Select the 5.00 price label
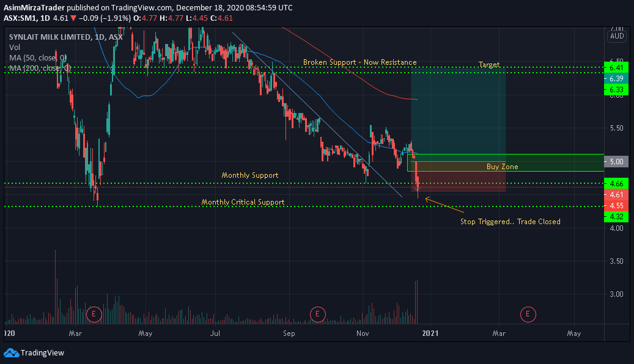 point(616,162)
